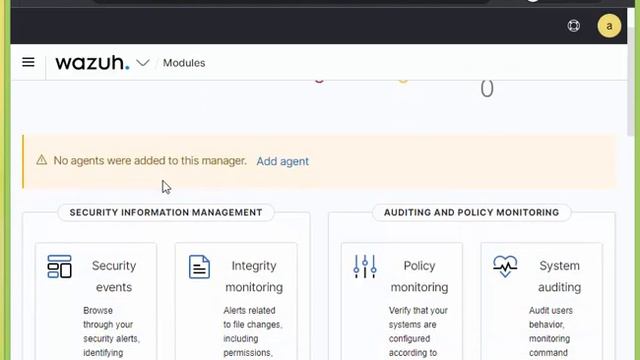Open the System auditing module
640x360 pixels.
[559, 276]
